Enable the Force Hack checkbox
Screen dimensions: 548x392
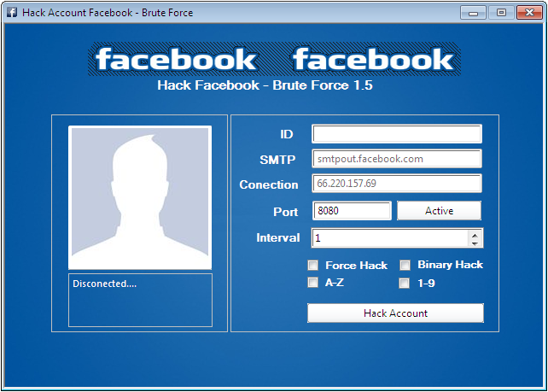(x=312, y=266)
